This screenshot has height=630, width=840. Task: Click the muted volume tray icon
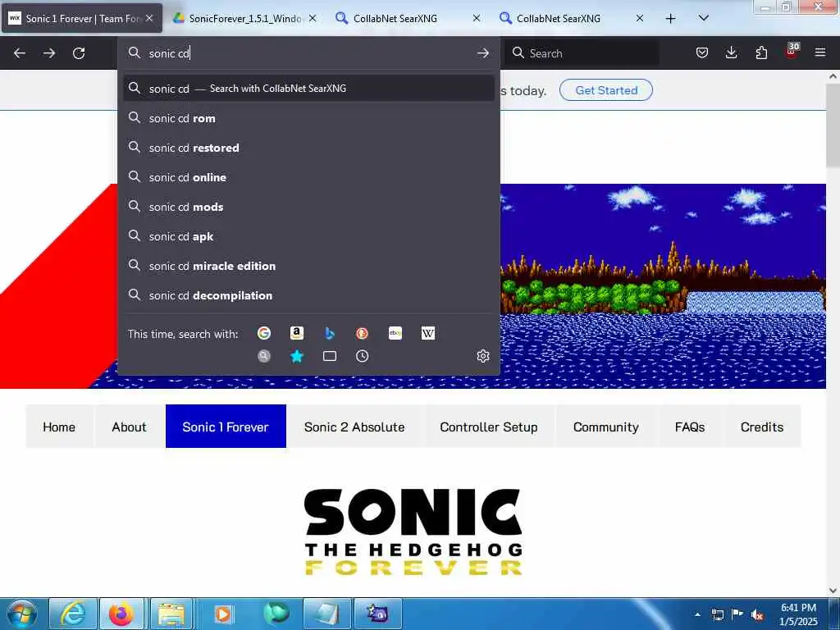[x=757, y=614]
